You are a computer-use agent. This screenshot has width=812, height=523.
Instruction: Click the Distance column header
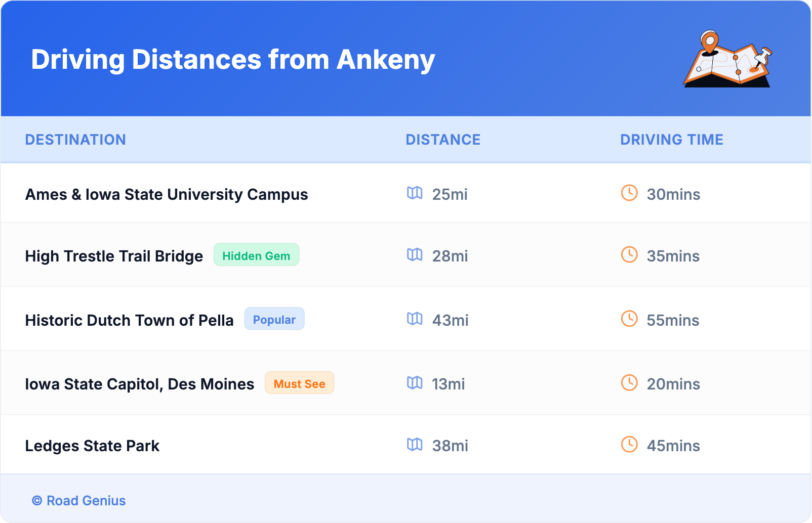coord(443,140)
